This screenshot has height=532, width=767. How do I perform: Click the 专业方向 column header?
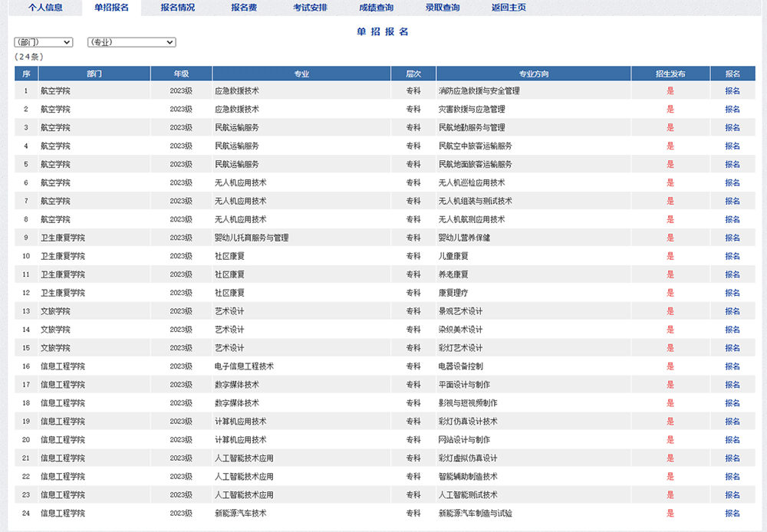coord(534,74)
